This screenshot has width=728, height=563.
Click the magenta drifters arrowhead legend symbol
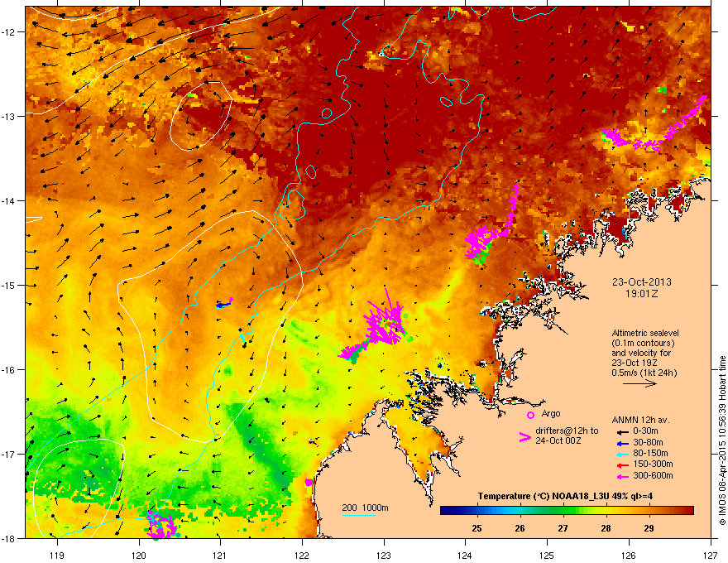pyautogui.click(x=524, y=436)
